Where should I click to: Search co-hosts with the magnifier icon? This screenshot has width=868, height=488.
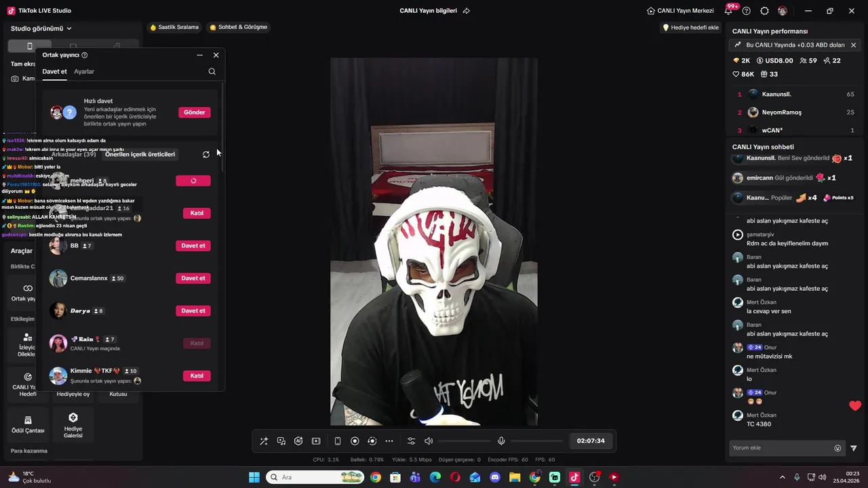tap(212, 71)
